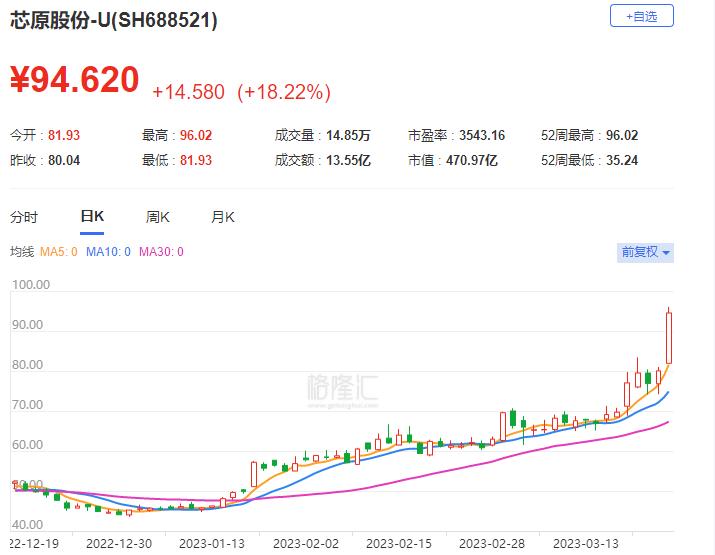The image size is (715, 555).
Task: Click the MA5 moving average label
Action: click(58, 252)
